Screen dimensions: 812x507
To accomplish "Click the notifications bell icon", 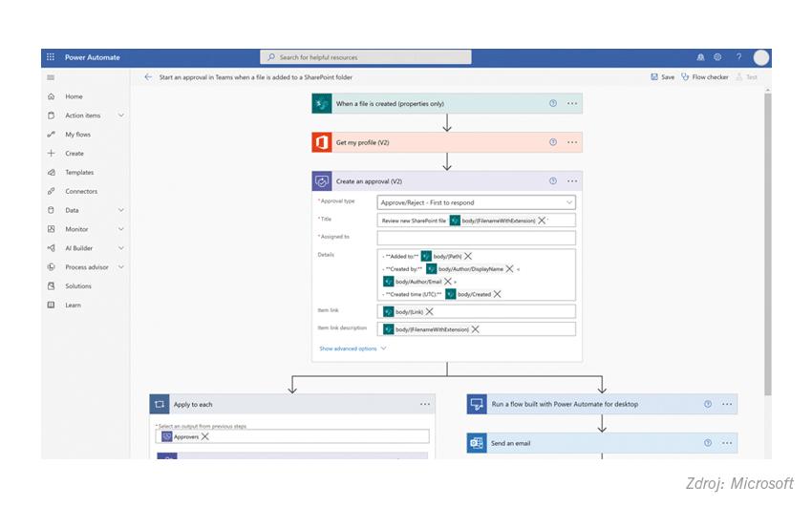I will pyautogui.click(x=700, y=57).
